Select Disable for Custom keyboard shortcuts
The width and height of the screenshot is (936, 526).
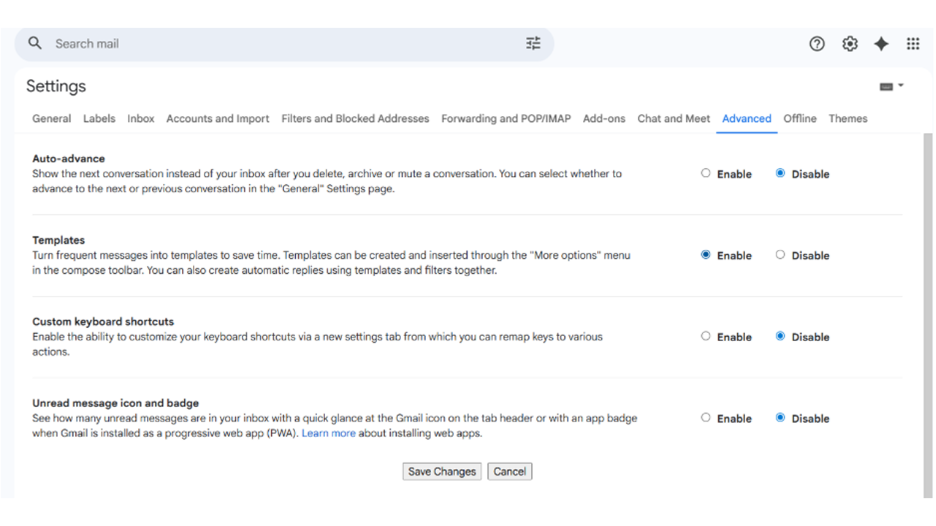pyautogui.click(x=780, y=336)
